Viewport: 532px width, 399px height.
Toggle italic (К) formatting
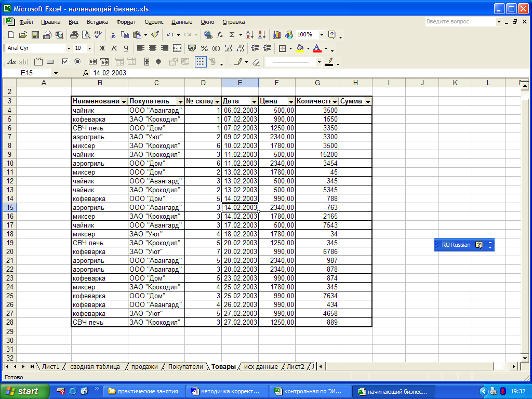114,48
